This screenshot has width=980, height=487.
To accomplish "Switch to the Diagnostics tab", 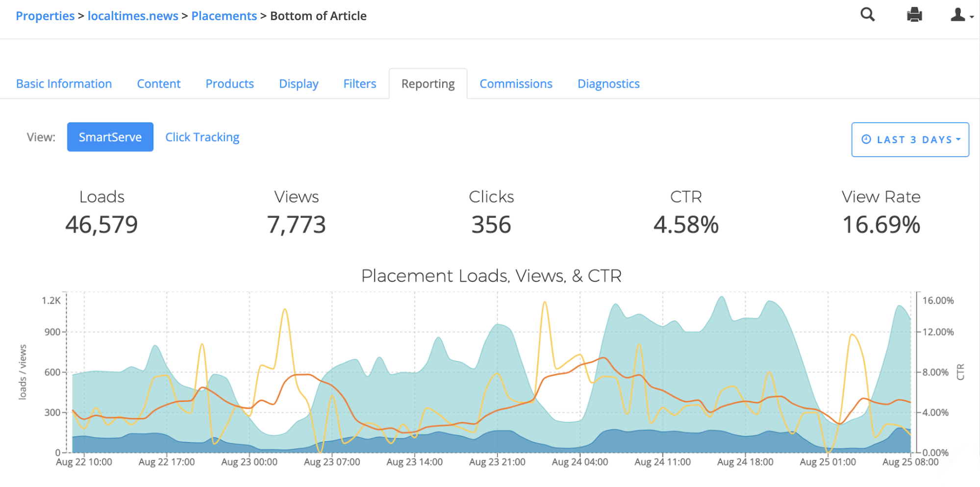I will tap(608, 84).
